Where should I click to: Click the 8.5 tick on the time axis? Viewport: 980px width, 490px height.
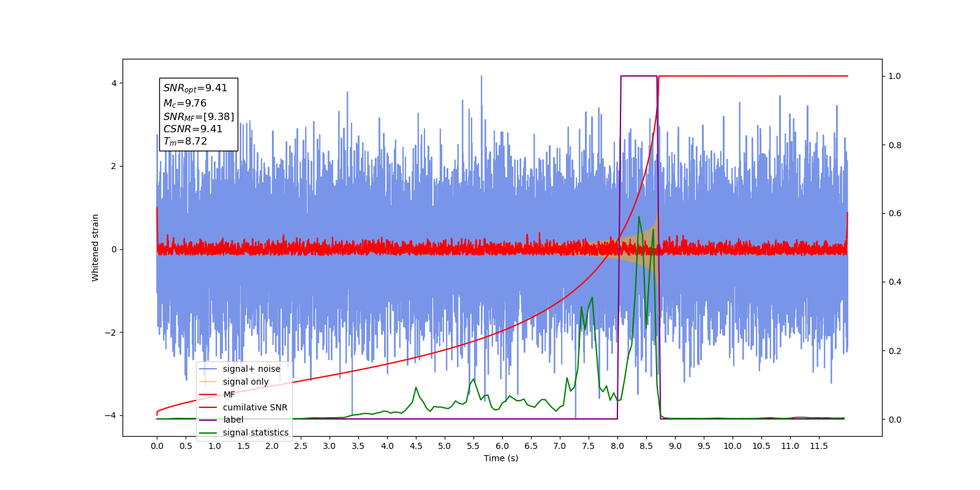pos(646,446)
